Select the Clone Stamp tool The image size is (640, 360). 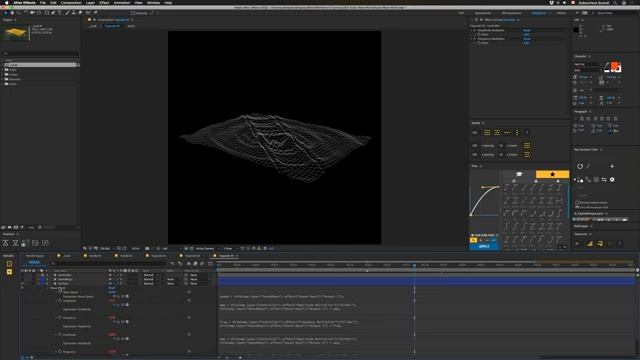pos(74,13)
